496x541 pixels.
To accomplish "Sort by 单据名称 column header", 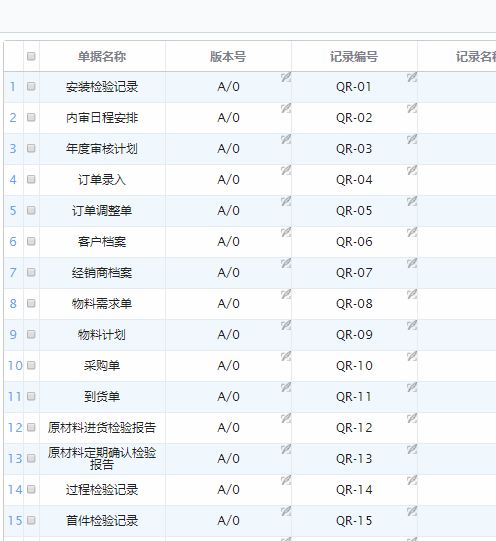I will [102, 56].
